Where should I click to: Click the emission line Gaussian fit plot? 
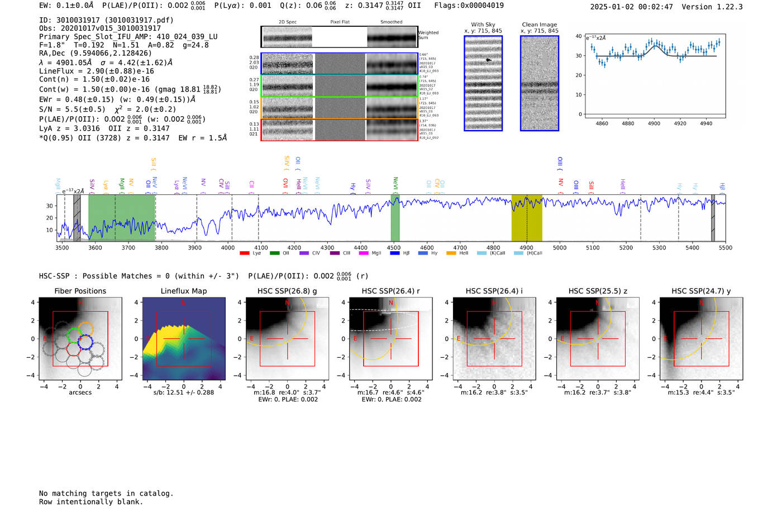(x=655, y=76)
